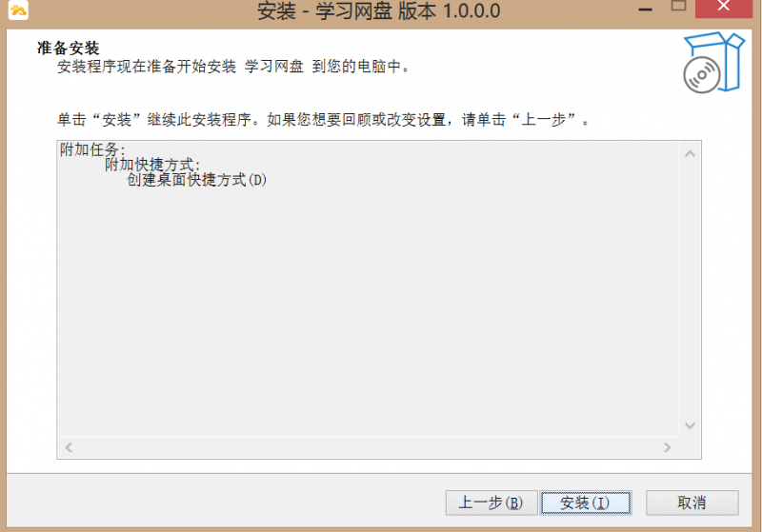This screenshot has width=762, height=532.
Task: Click the horizontal scrollbar track
Action: pos(368,447)
